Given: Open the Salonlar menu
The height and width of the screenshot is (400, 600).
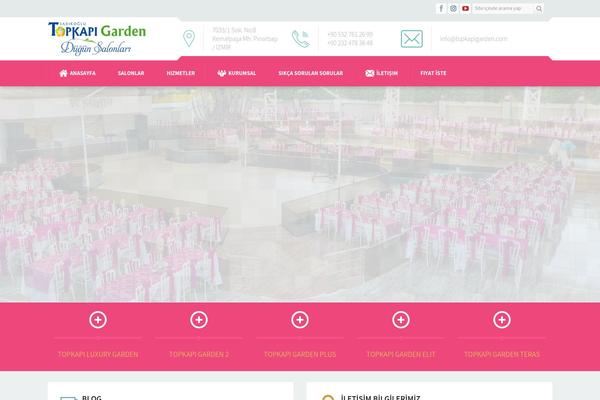Looking at the screenshot, I should tap(131, 73).
